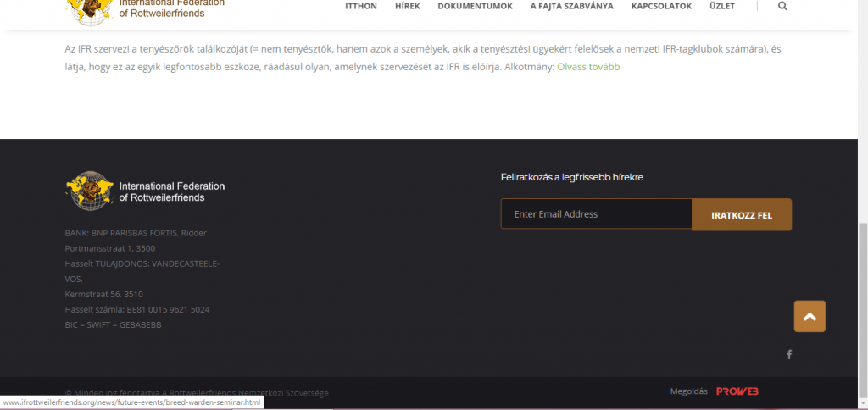The image size is (868, 410).
Task: Open search with the magnifier icon
Action: pyautogui.click(x=782, y=6)
